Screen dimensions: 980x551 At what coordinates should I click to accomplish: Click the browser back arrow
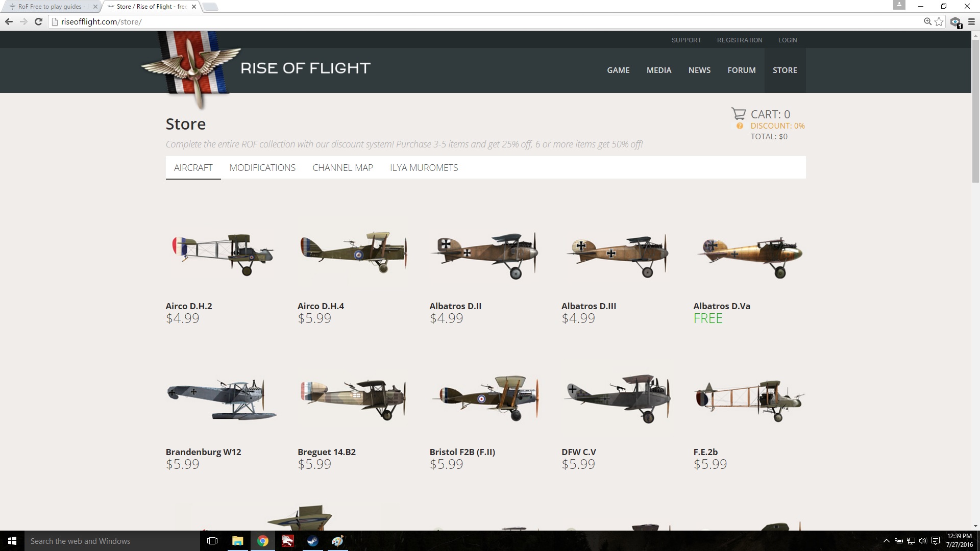(x=9, y=21)
